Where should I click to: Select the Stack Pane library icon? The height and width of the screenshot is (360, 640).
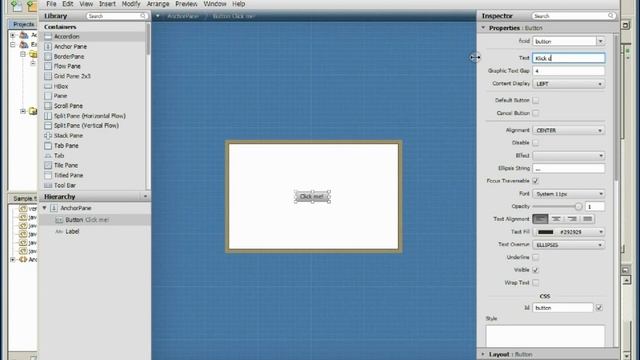pyautogui.click(x=48, y=136)
